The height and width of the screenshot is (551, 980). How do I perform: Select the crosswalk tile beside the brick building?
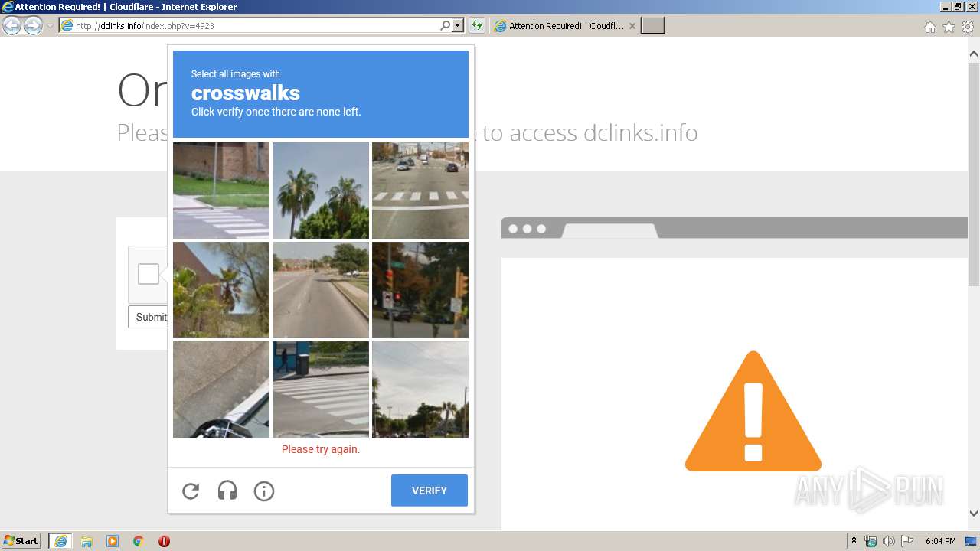click(221, 191)
